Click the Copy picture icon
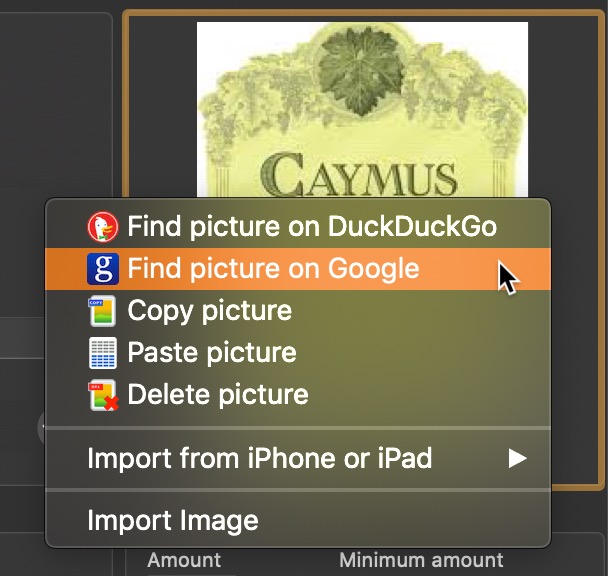 (102, 311)
